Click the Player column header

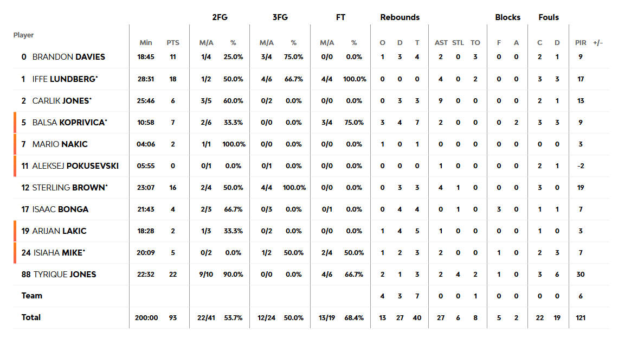pos(23,35)
